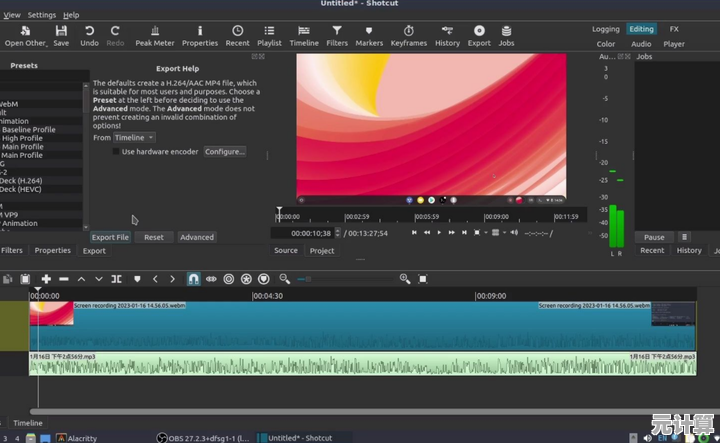Click the Append clip plus icon in timeline
This screenshot has width=720, height=443.
point(46,279)
